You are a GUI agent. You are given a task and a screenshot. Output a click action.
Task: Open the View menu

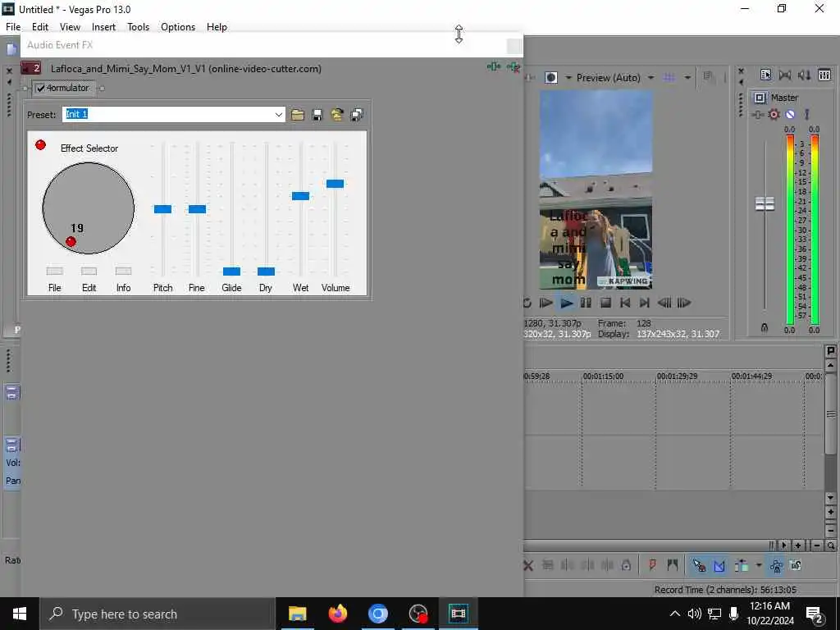(70, 27)
